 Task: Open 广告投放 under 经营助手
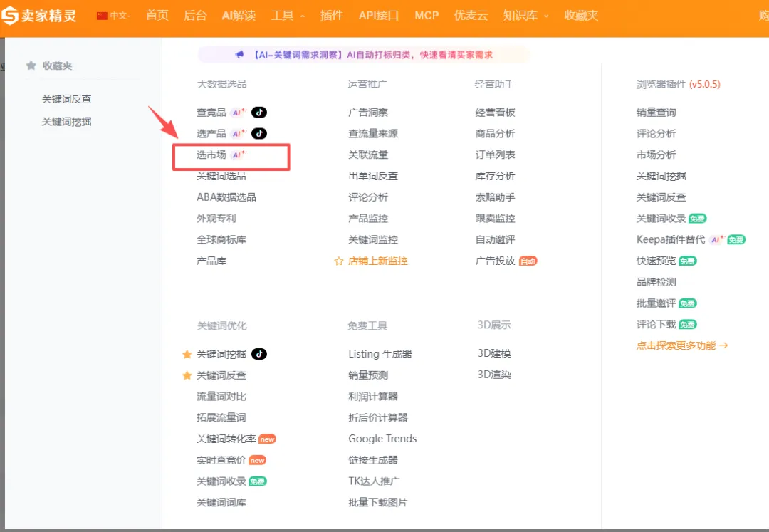(x=495, y=261)
